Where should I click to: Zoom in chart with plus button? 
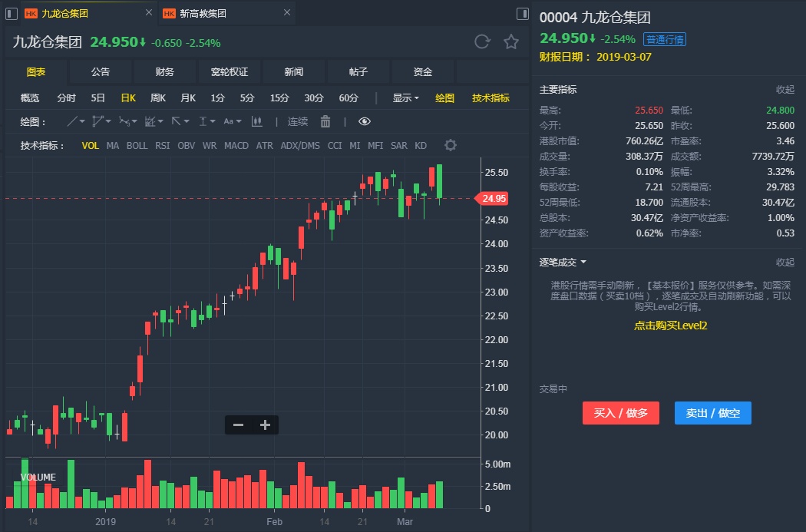[266, 425]
